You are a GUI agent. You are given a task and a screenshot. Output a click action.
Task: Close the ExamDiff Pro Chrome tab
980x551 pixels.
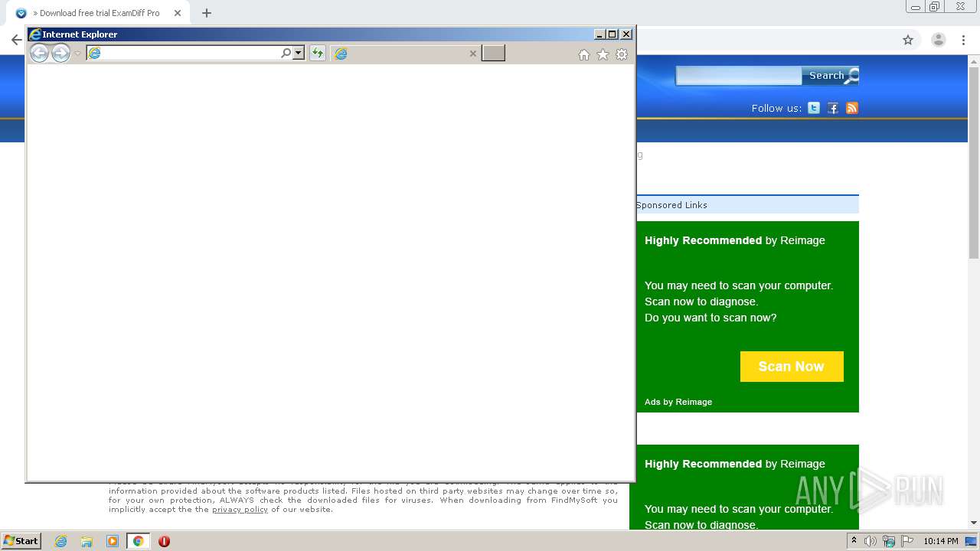(178, 13)
